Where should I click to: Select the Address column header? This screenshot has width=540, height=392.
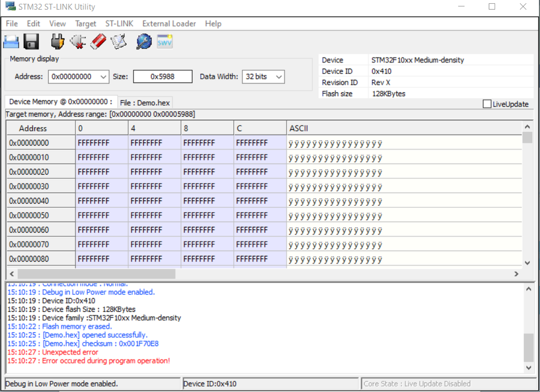click(x=41, y=129)
